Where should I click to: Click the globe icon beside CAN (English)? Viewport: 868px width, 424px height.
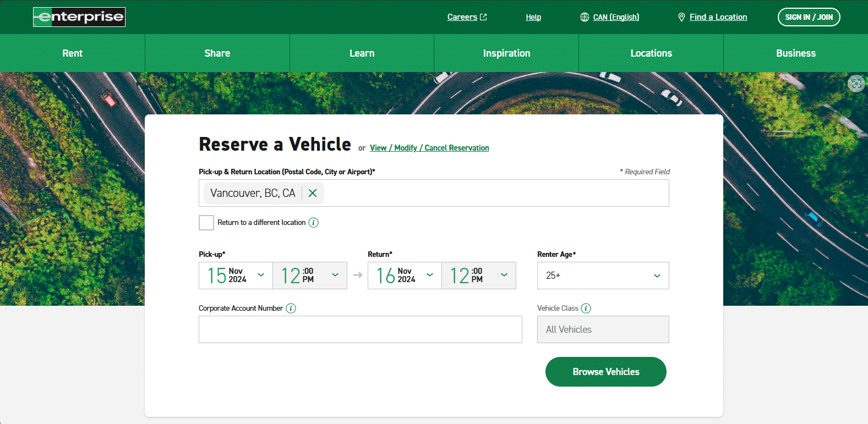coord(585,17)
